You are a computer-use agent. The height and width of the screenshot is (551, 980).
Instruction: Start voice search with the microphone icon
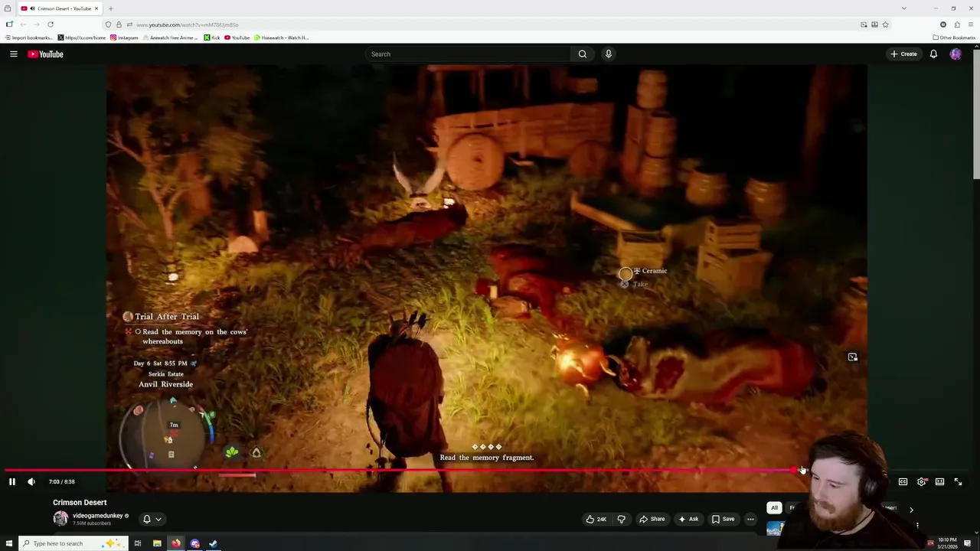click(609, 54)
